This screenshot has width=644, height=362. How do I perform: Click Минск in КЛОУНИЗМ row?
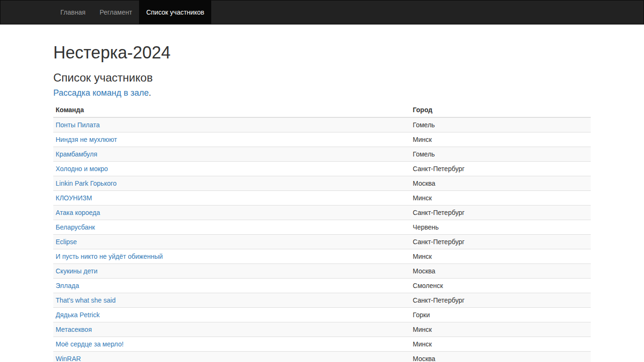pos(422,198)
